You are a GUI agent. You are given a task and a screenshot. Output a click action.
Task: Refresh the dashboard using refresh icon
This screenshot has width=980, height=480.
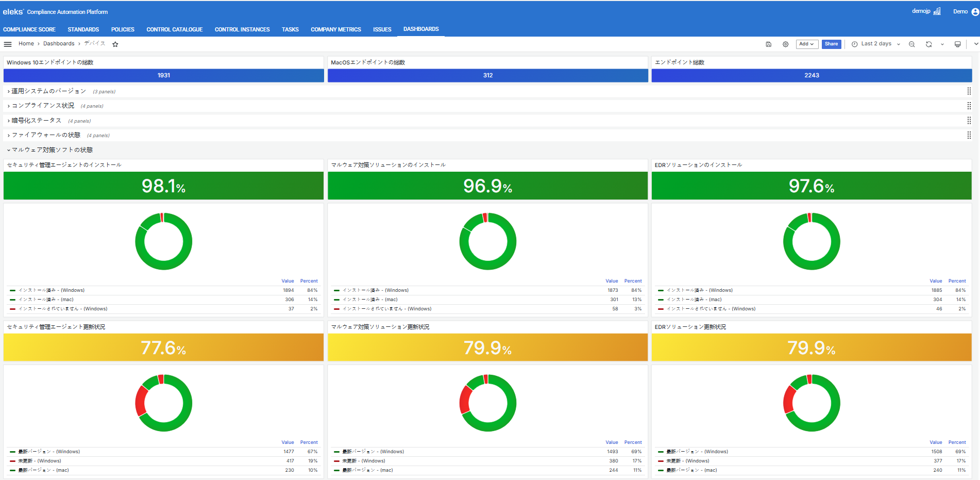pyautogui.click(x=928, y=44)
